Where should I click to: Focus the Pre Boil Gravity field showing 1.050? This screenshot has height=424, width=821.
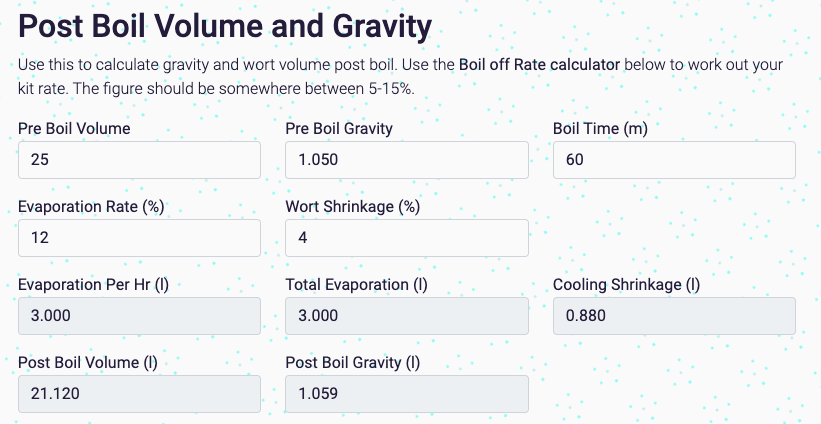[x=407, y=160]
